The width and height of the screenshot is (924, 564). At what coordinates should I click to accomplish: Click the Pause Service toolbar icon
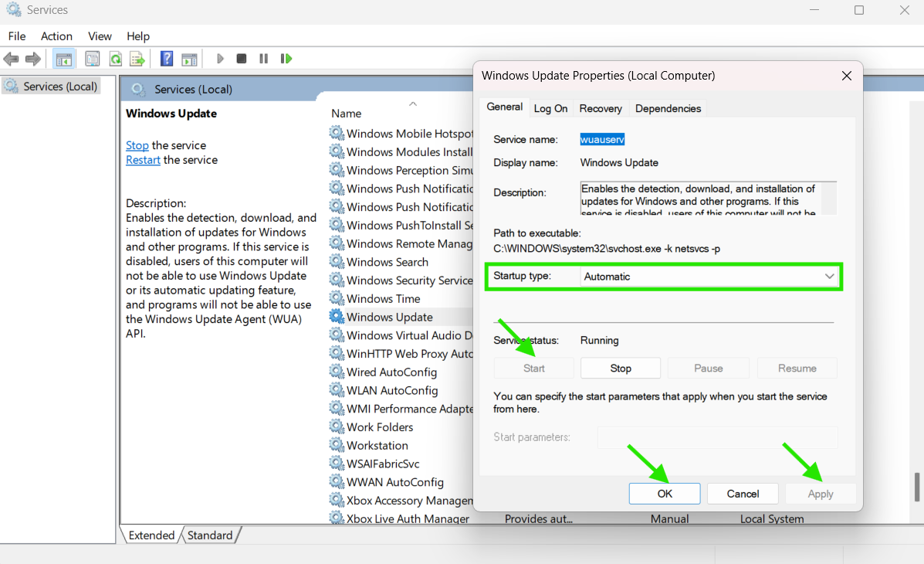tap(263, 59)
